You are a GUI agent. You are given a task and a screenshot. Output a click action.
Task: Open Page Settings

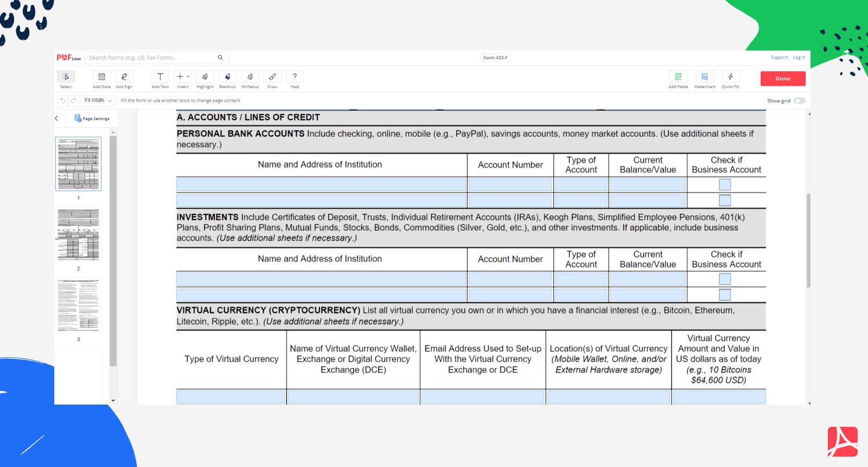(x=92, y=118)
